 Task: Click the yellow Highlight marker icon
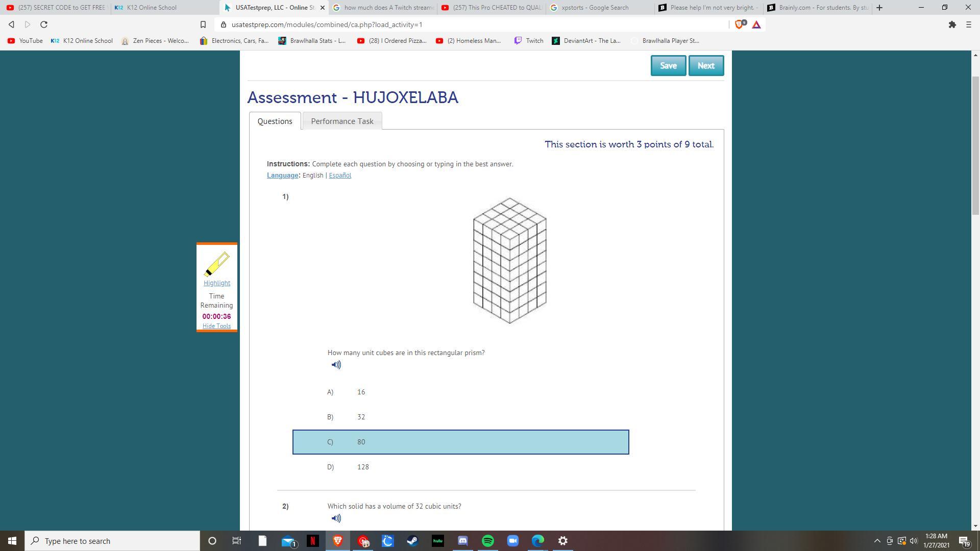point(216,264)
